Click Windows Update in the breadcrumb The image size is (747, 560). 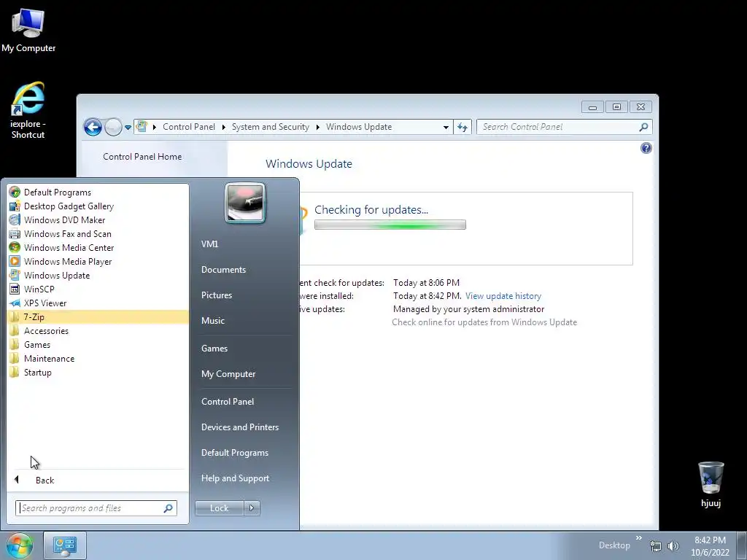pos(359,127)
